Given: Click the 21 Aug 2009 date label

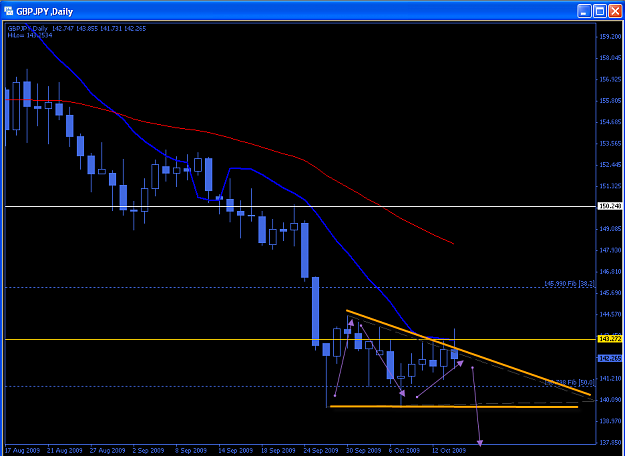Looking at the screenshot, I should point(66,451).
